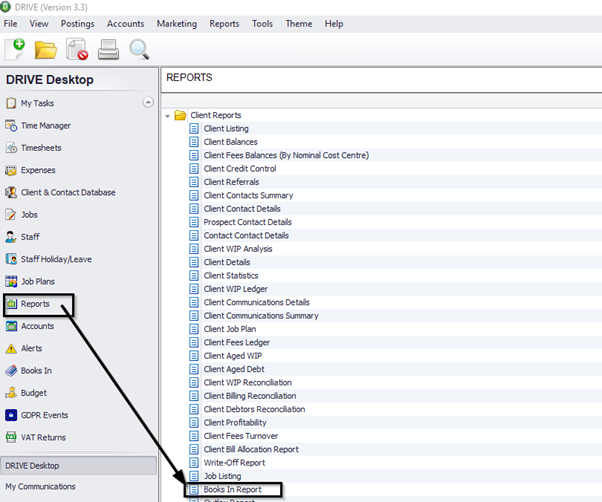This screenshot has height=502, width=602.
Task: Collapse the Client Reports tree node
Action: [168, 116]
